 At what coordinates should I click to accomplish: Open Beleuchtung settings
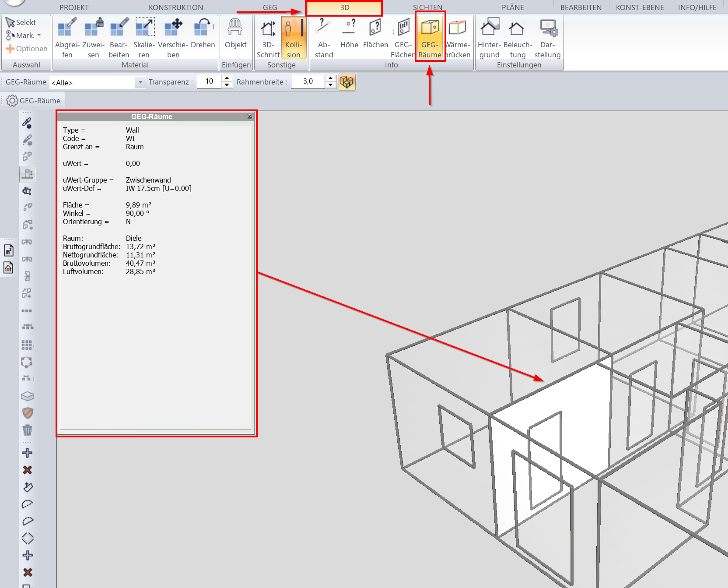(x=518, y=38)
